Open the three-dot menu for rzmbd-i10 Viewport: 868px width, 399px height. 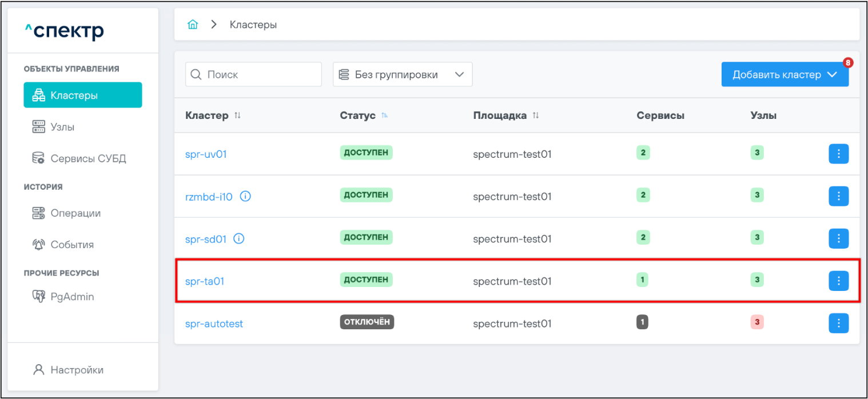[x=838, y=196]
